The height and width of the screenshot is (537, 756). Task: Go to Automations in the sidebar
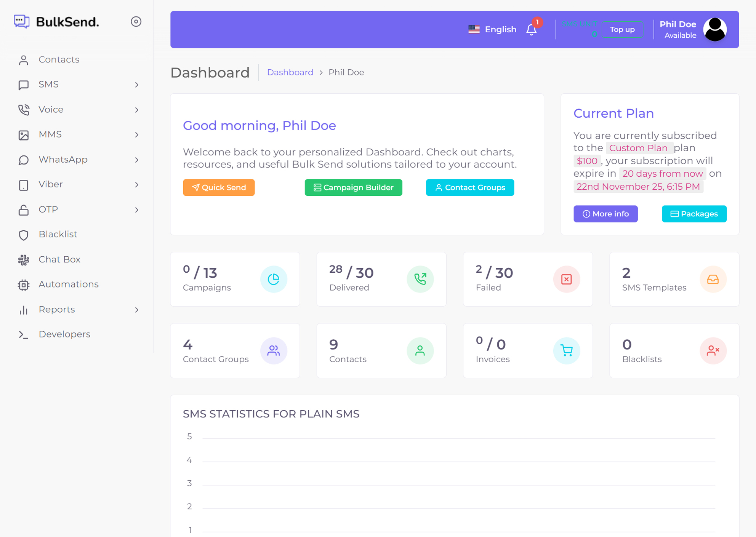coord(69,284)
